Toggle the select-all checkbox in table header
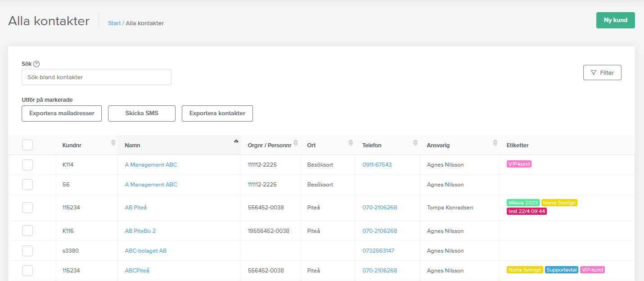644x281 pixels. point(27,145)
